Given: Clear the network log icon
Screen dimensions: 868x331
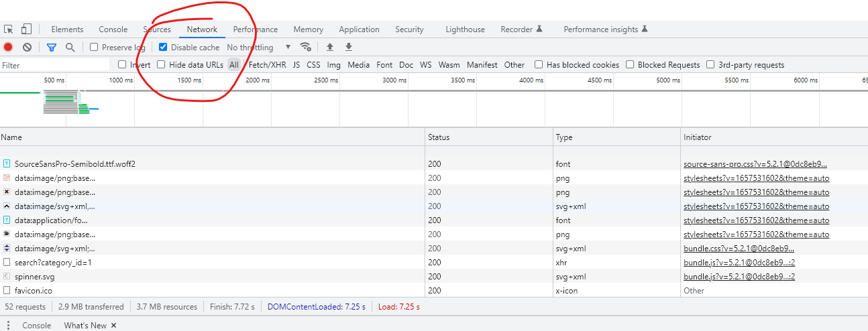Looking at the screenshot, I should tap(27, 48).
